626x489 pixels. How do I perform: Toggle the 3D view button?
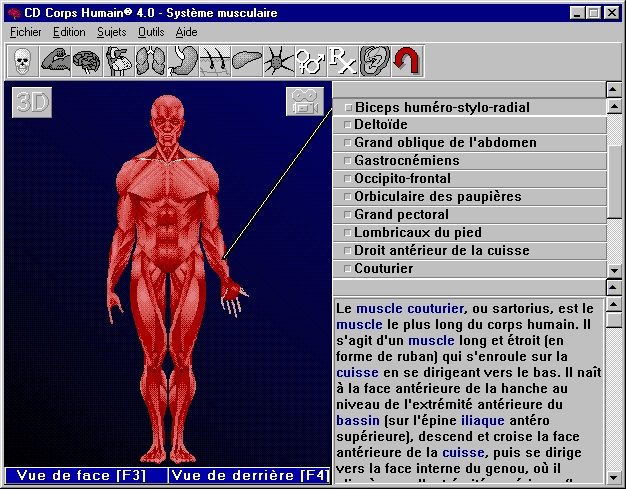[x=31, y=103]
